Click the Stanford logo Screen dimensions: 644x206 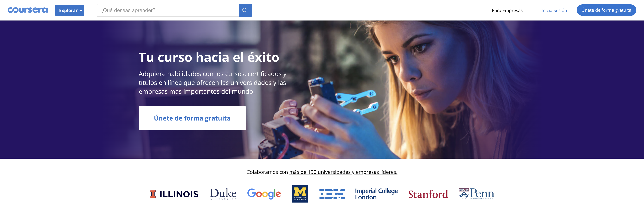pyautogui.click(x=428, y=194)
